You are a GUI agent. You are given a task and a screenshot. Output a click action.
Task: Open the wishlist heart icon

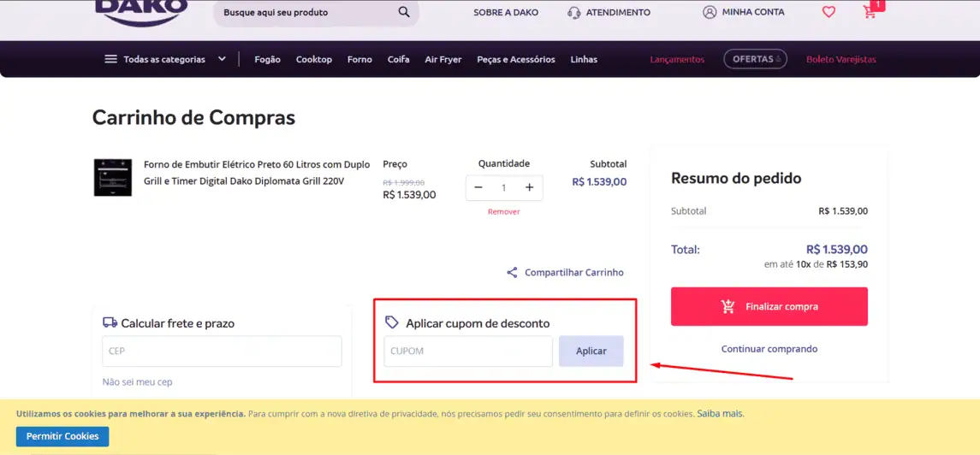[x=829, y=12]
